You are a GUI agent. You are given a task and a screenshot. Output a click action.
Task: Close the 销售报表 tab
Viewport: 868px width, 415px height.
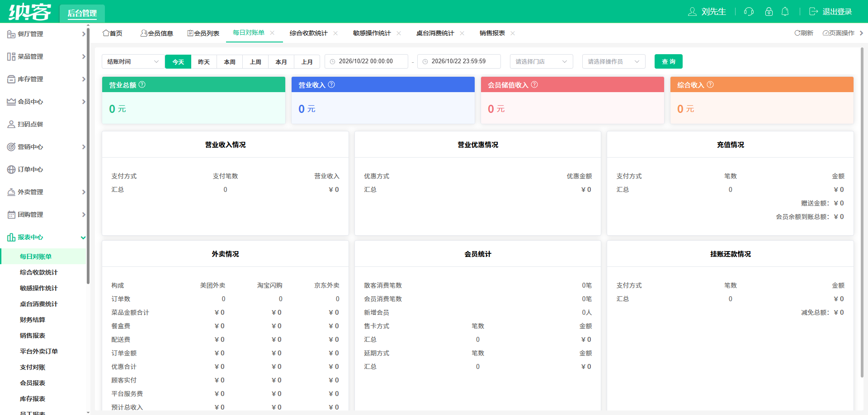click(x=513, y=33)
